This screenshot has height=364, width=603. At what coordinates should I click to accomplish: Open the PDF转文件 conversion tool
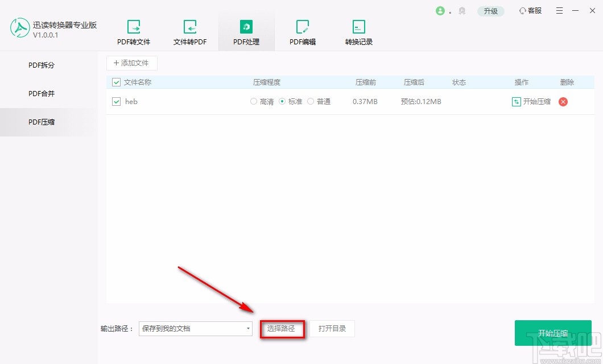click(134, 31)
